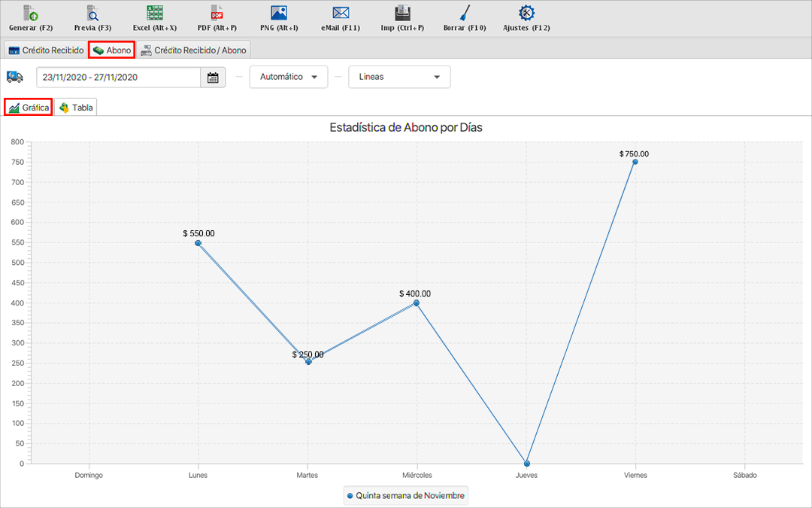This screenshot has height=508, width=812.
Task: Switch to the Crédito Recibido tab
Action: tap(45, 50)
